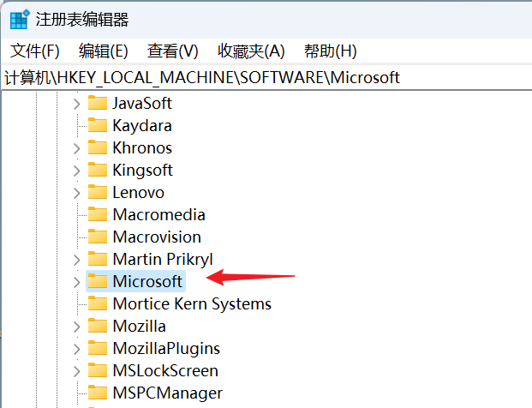
Task: Select the MozillaPlugins key label
Action: point(166,349)
